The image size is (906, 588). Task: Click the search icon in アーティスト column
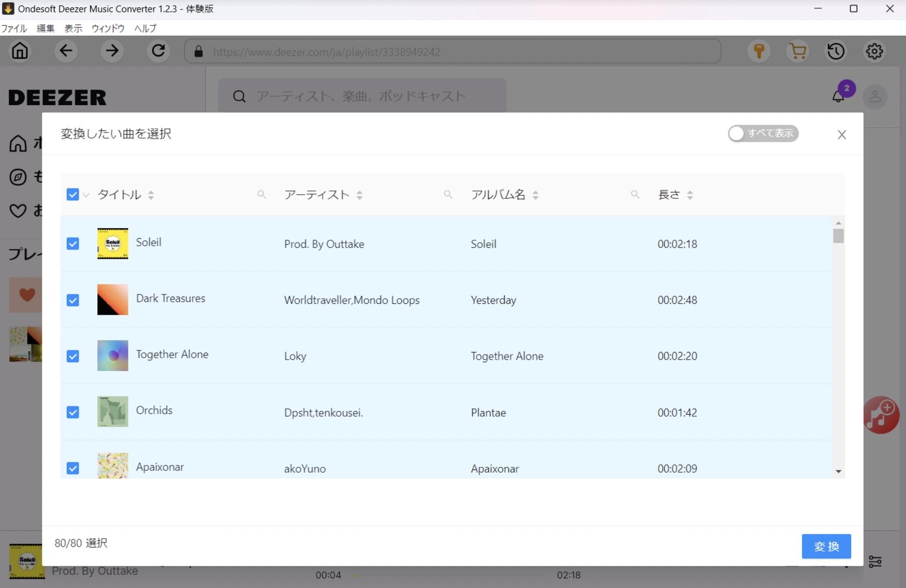point(448,195)
